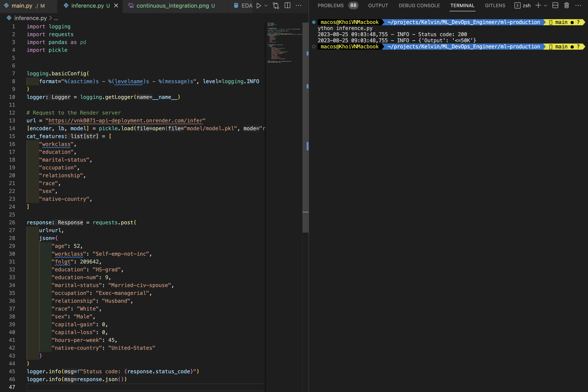Run the Python file with play icon
The width and height of the screenshot is (588, 392).
click(x=259, y=5)
